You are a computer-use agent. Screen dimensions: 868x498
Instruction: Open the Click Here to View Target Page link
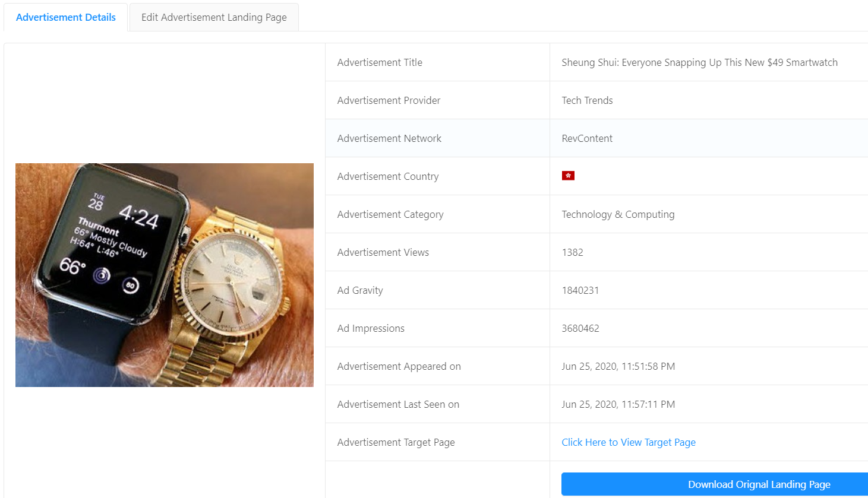tap(629, 442)
